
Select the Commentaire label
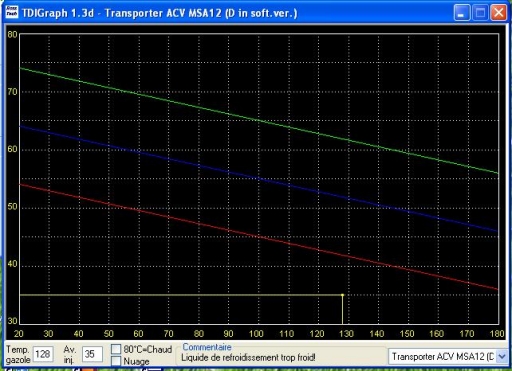coord(207,347)
